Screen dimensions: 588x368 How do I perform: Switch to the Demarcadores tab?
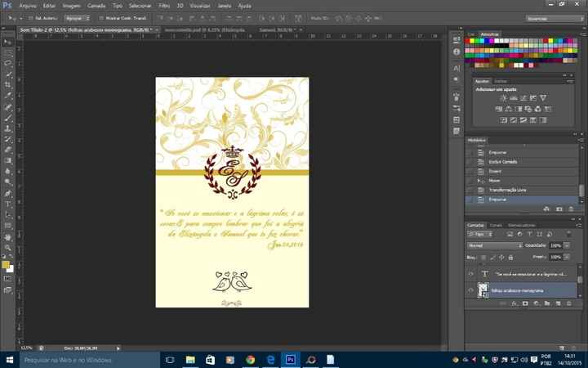(522, 226)
